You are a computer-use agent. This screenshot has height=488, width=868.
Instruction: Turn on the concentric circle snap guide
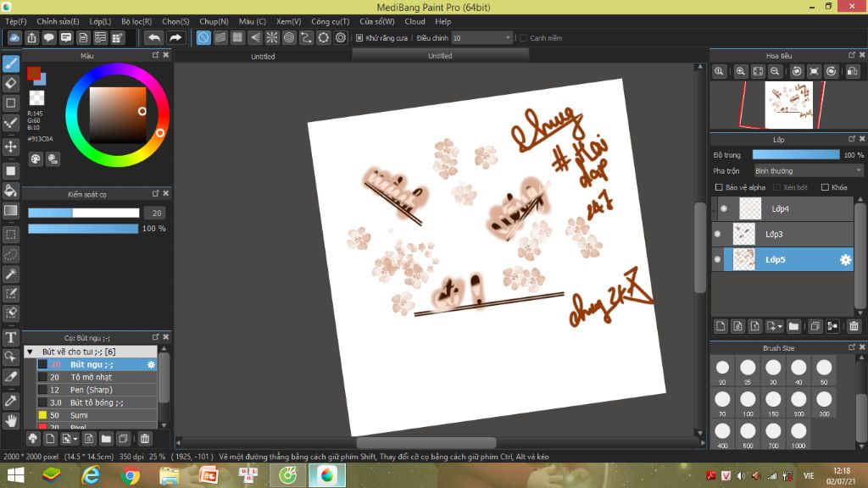point(289,37)
